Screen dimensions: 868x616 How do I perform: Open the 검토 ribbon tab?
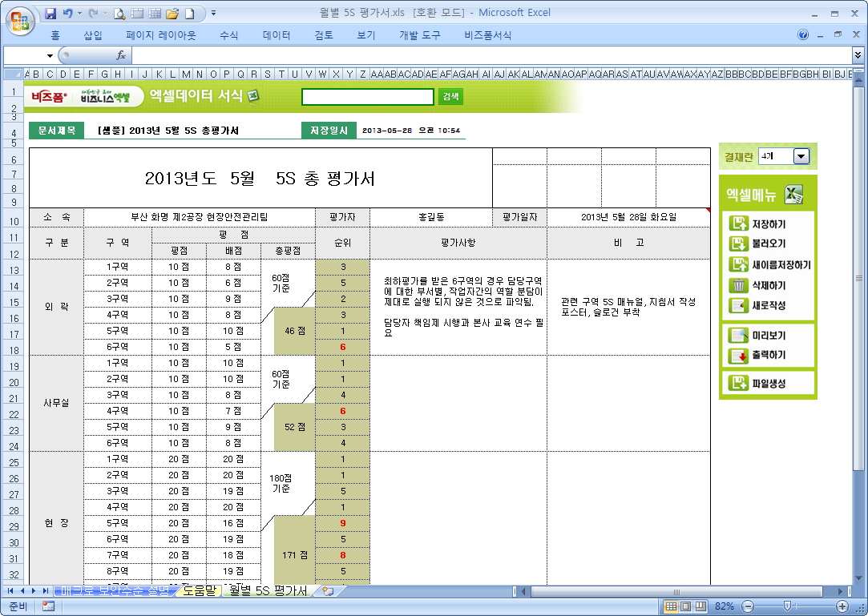tap(324, 35)
